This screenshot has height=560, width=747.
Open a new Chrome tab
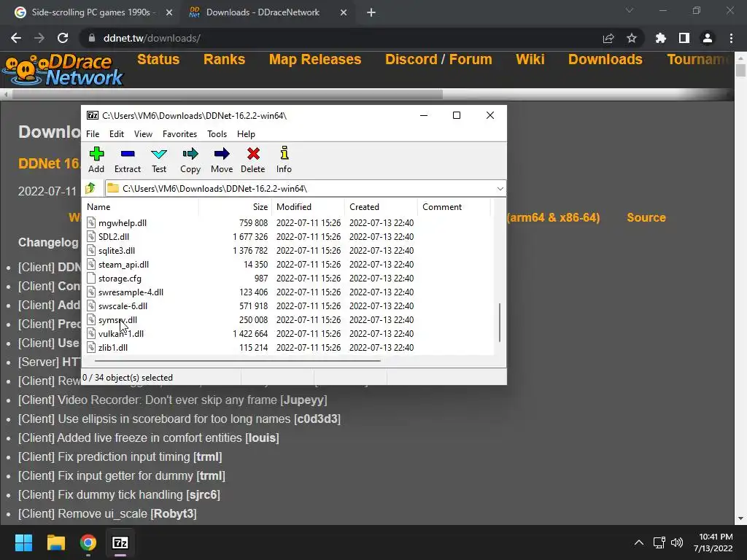pos(371,12)
